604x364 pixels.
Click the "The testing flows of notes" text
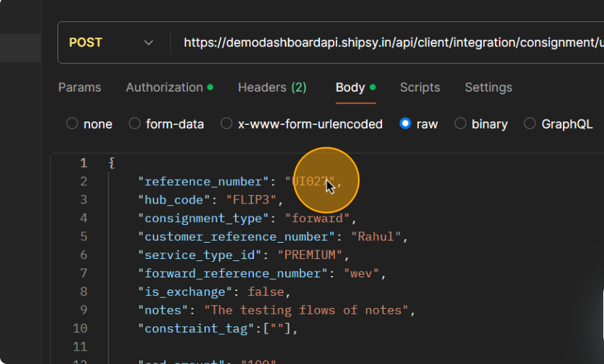click(306, 310)
